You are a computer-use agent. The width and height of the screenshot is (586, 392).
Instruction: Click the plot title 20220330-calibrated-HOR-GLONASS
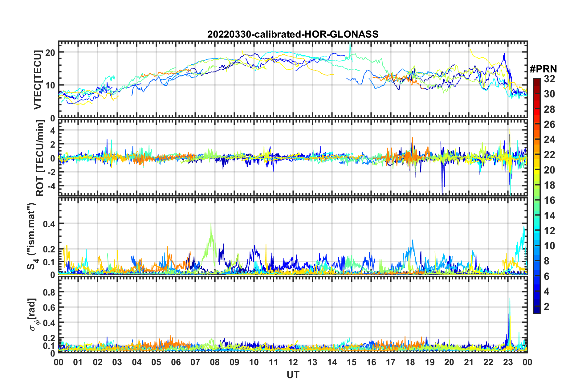(293, 34)
